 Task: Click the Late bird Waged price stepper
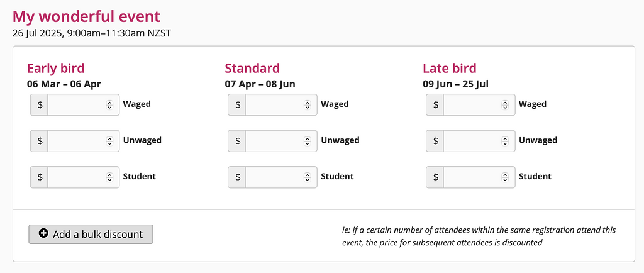(505, 104)
